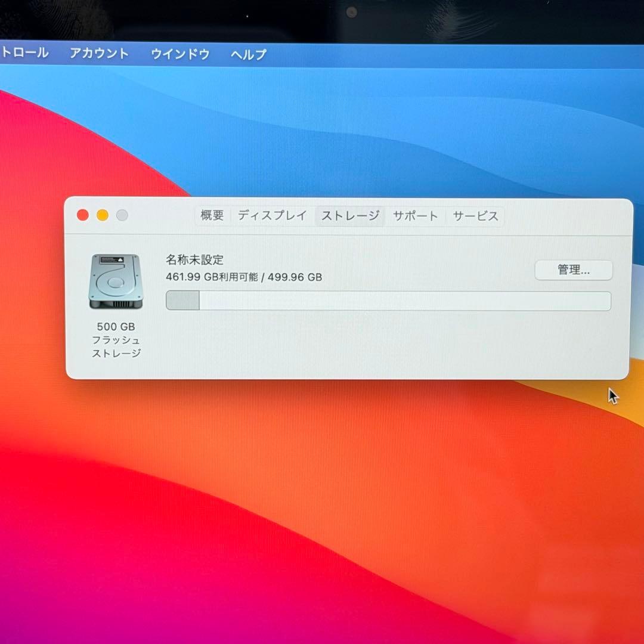Click the yellow minimize button
The height and width of the screenshot is (644, 644).
pos(102,216)
